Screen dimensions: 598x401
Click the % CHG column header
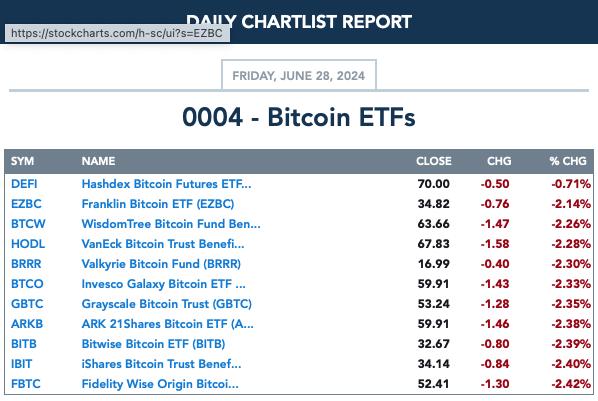(568, 161)
